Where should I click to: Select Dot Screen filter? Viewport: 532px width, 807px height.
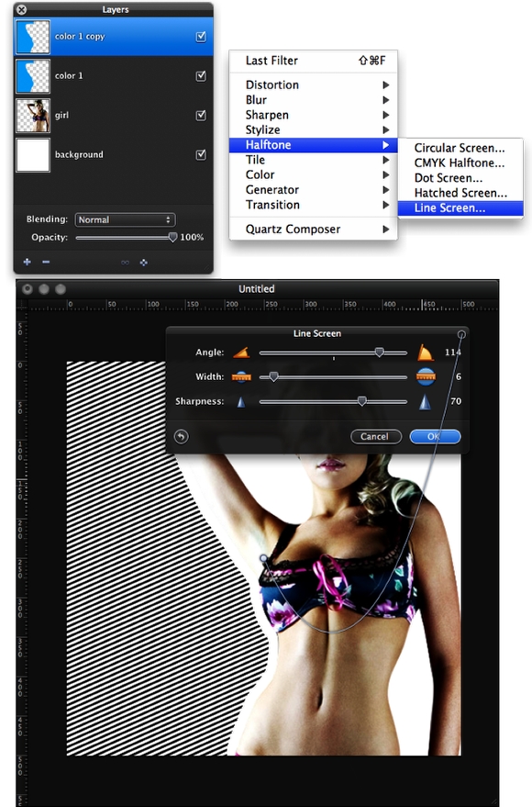(x=460, y=177)
